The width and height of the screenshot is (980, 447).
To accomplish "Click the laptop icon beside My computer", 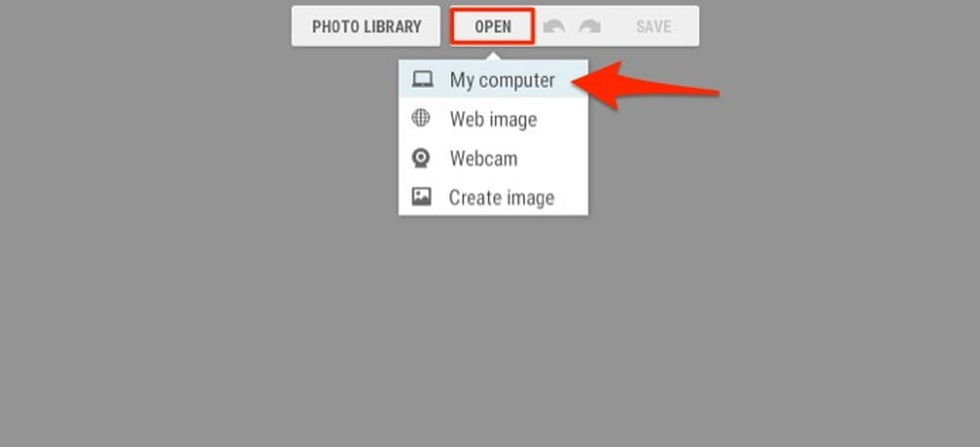I will [x=422, y=80].
